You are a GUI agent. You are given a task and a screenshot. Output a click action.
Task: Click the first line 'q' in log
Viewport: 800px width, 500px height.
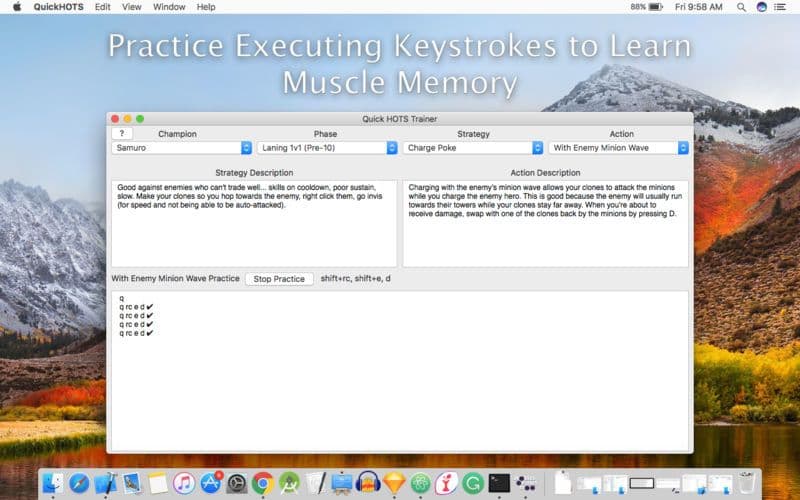tap(121, 298)
